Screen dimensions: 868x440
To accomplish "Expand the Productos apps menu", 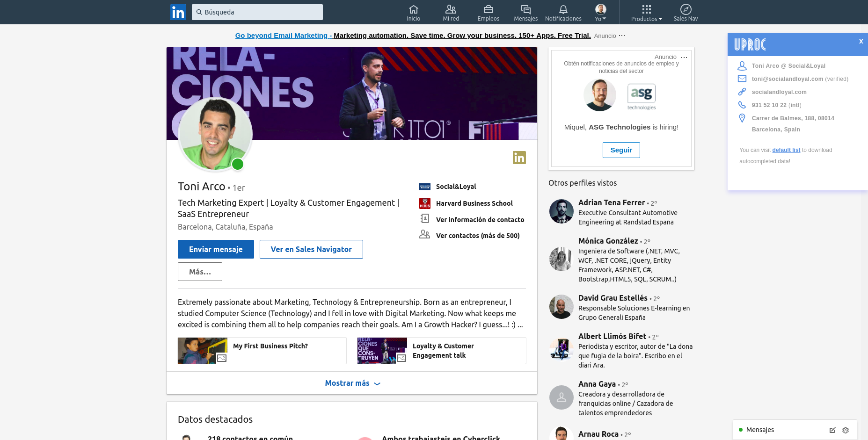I will click(647, 13).
